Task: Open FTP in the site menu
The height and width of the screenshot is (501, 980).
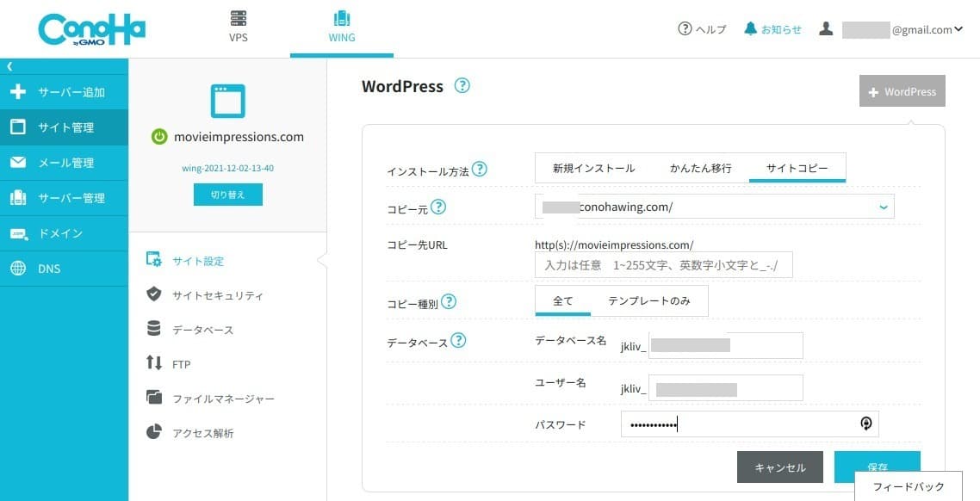Action: [181, 364]
